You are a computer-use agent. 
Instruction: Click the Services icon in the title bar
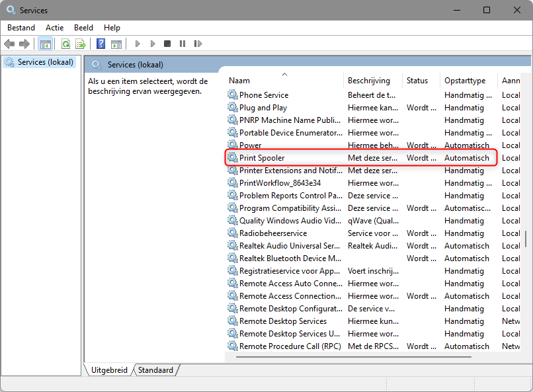[11, 10]
